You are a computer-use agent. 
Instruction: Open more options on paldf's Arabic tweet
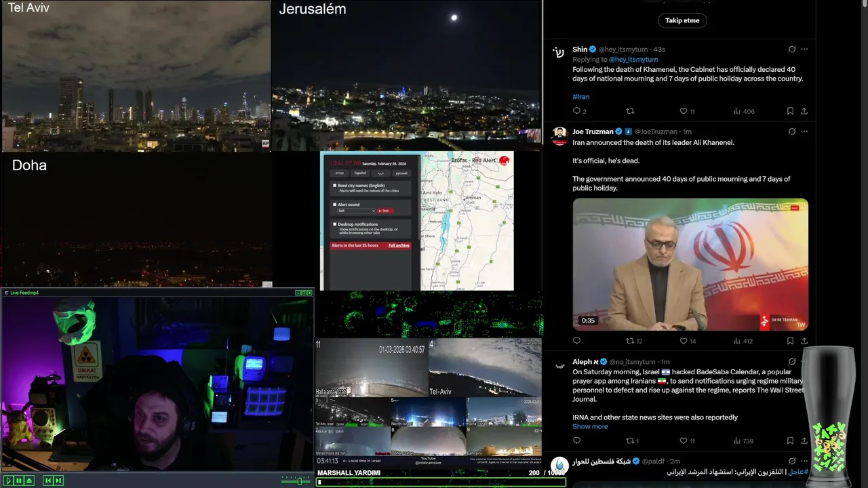[804, 462]
